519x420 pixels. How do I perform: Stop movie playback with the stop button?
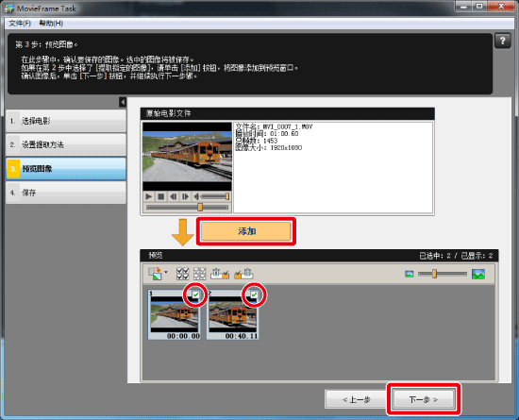tap(160, 196)
